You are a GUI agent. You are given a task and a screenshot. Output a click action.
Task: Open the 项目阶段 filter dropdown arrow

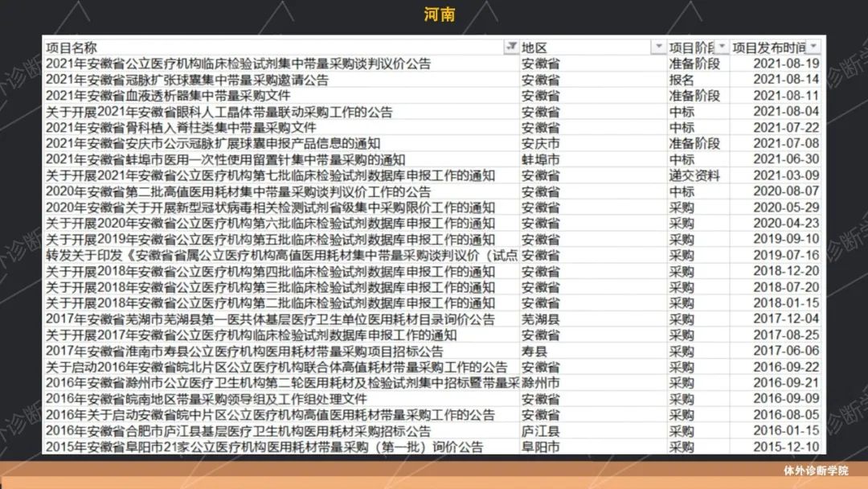722,47
